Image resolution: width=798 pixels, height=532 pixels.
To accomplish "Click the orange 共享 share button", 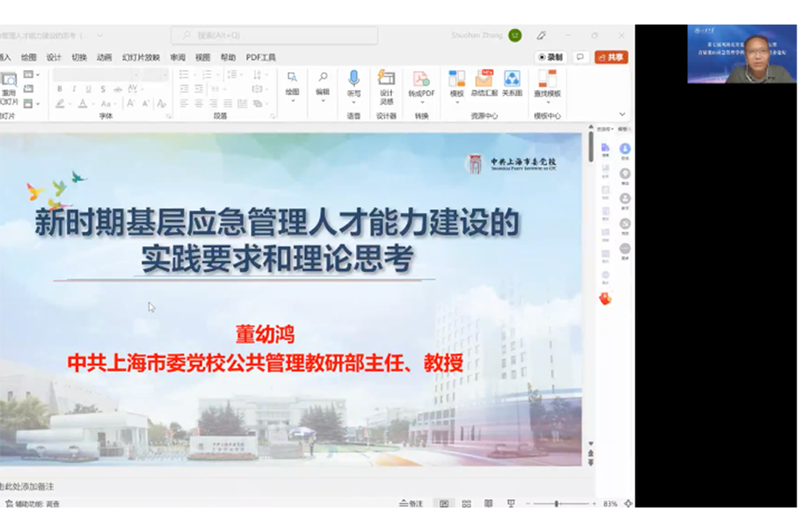I will [x=611, y=57].
